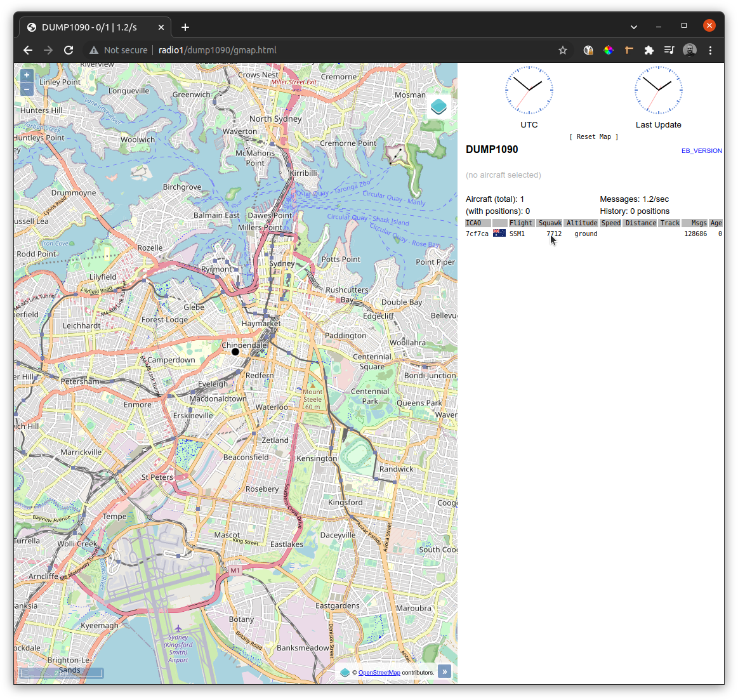Open the OpenStreetMap attribution link

(x=379, y=673)
